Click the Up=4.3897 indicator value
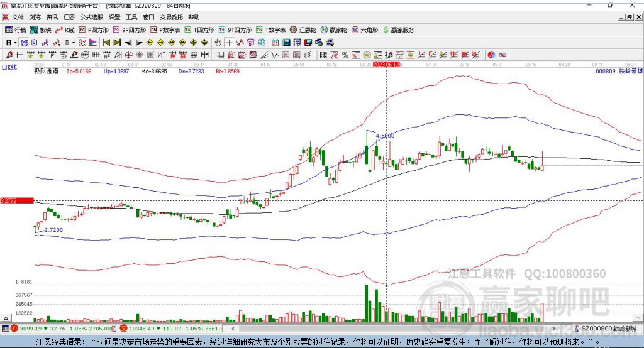 click(x=116, y=71)
